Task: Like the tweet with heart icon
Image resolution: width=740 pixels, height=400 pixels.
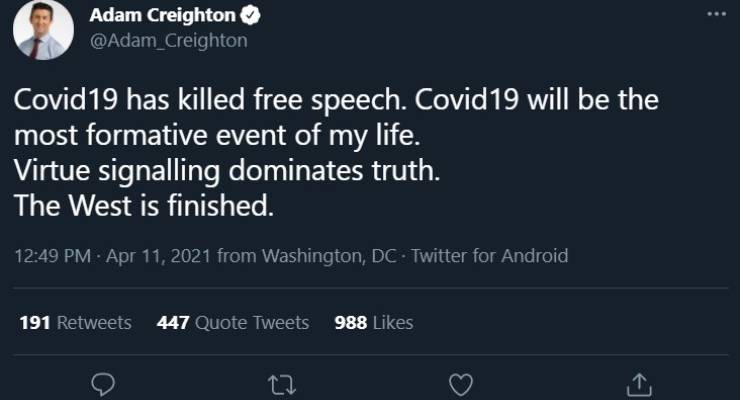Action: tap(460, 383)
